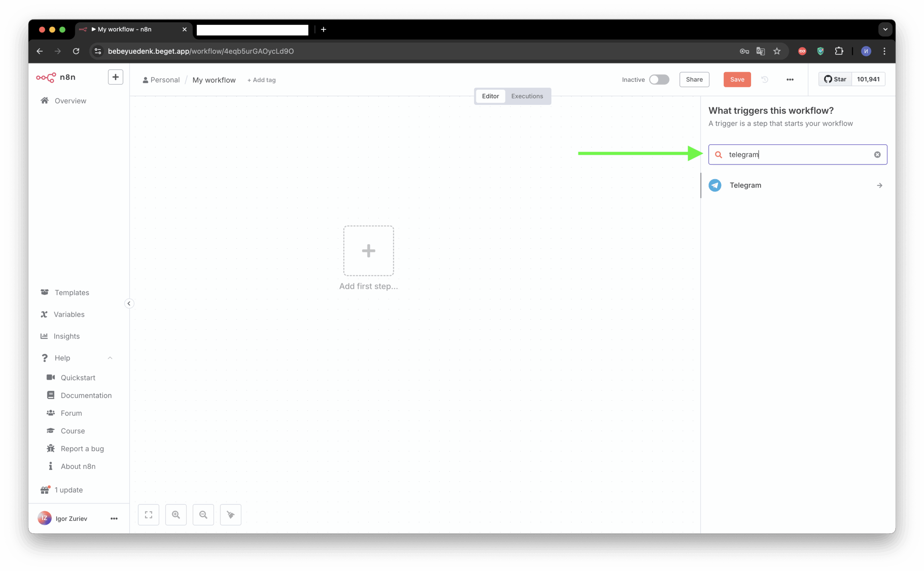Zoom out on the workflow canvas
This screenshot has height=571, width=924.
click(x=203, y=514)
